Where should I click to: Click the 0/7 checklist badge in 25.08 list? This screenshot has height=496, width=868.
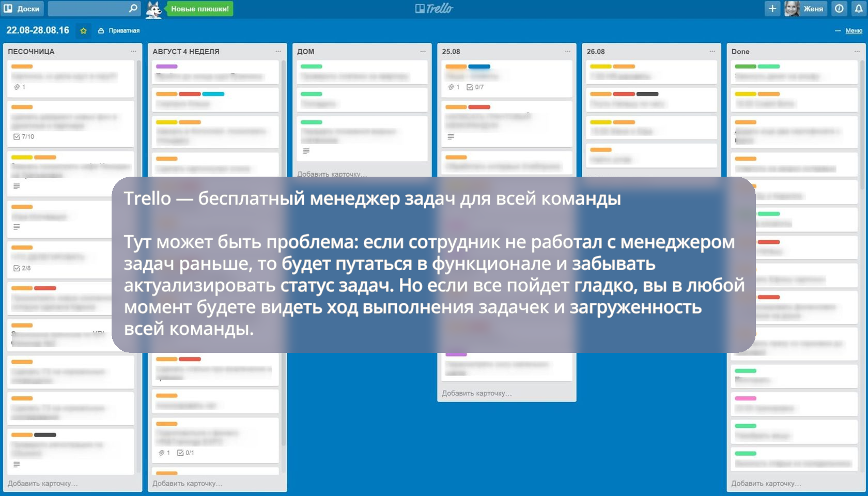475,87
